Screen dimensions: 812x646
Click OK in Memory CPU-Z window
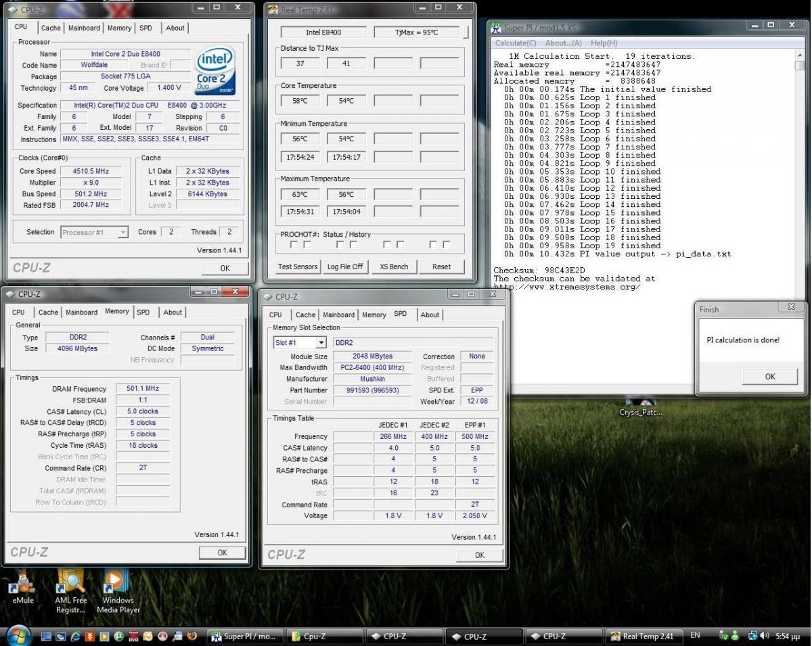coord(223,553)
